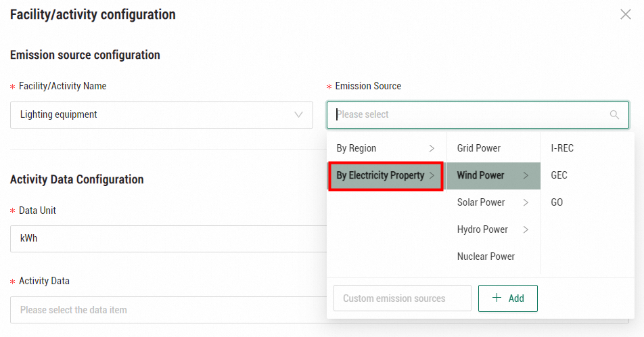Pick the GO certificate option
The height and width of the screenshot is (337, 644).
tap(557, 202)
